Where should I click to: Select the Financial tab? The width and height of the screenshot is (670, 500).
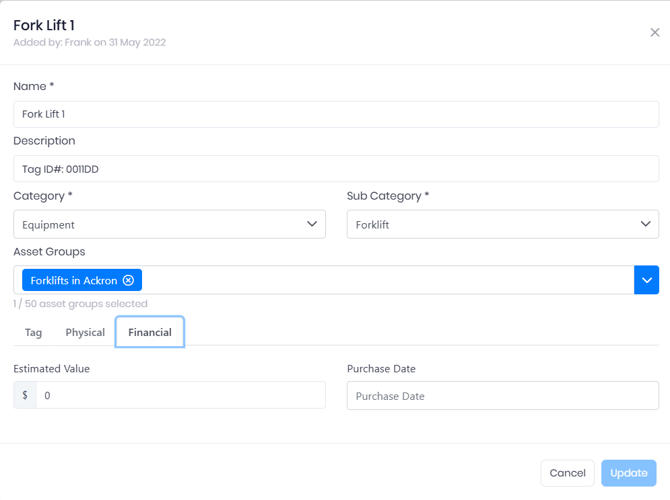pos(150,332)
